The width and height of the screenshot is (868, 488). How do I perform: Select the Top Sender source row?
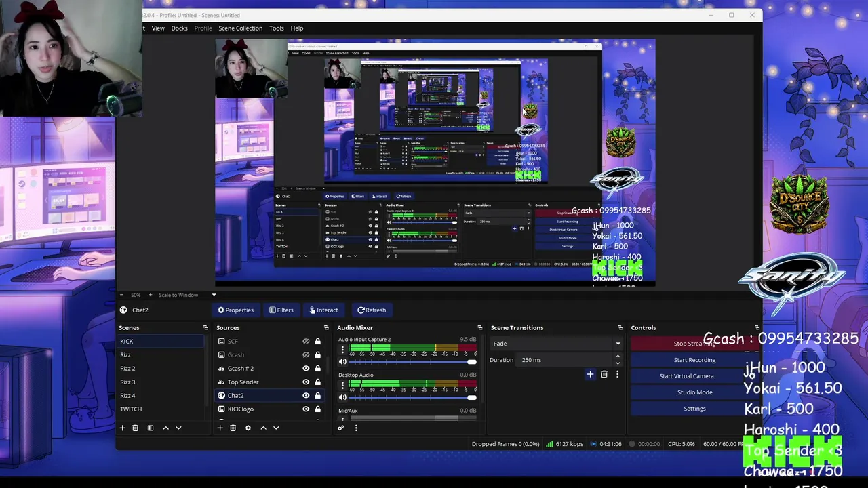tap(269, 382)
